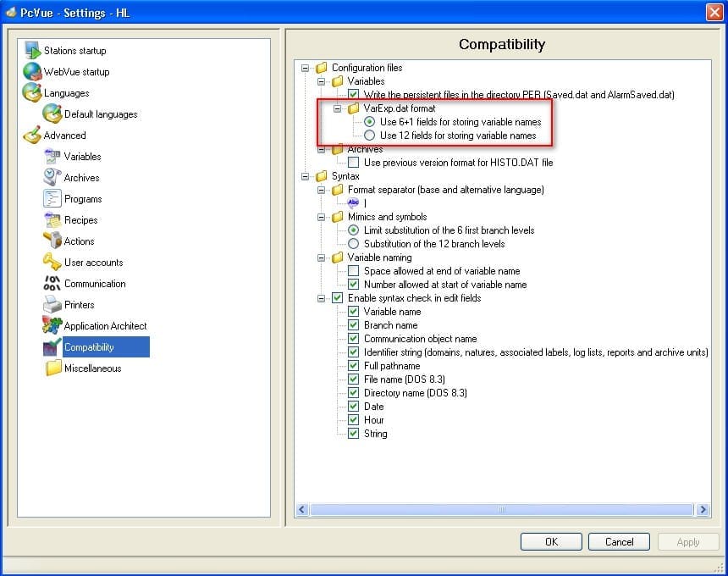Select 'Use 12 fields for storing variable names'
This screenshot has height=576, width=728.
pos(367,135)
